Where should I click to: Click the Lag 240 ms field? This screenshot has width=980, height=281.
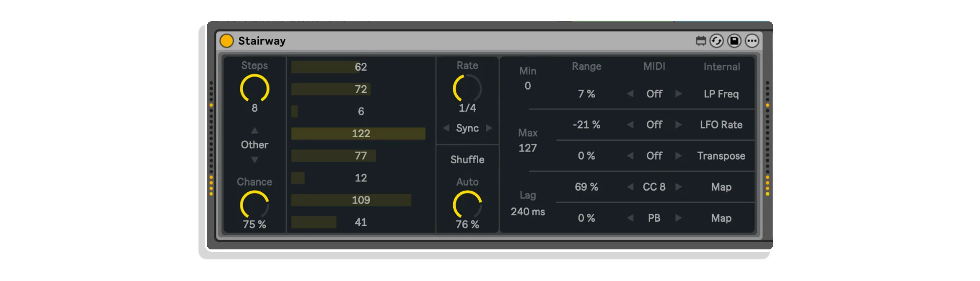coord(528,212)
